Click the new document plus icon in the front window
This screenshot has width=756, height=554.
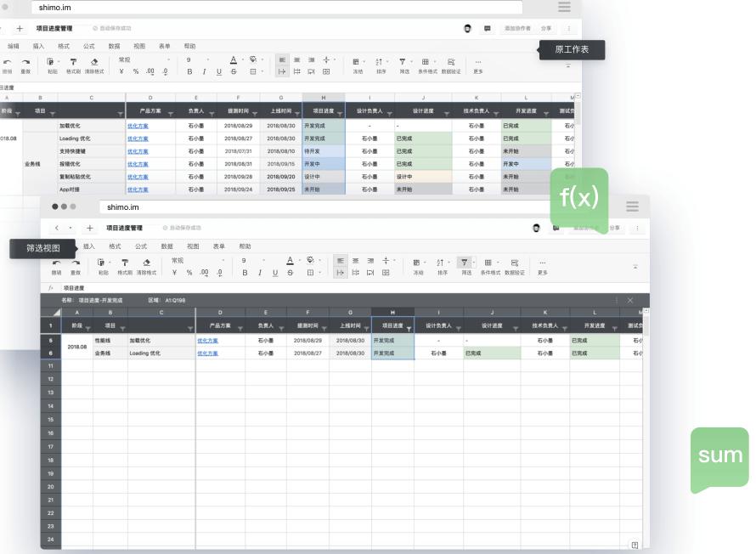pos(90,228)
